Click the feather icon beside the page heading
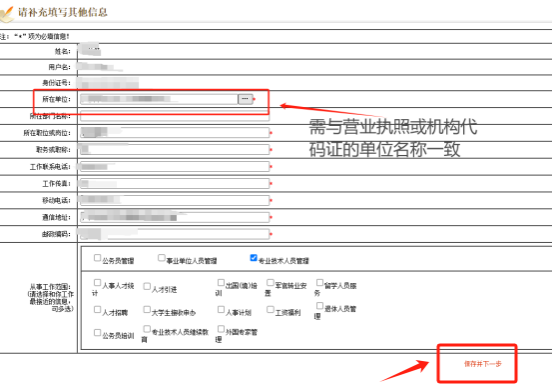 coord(6,14)
